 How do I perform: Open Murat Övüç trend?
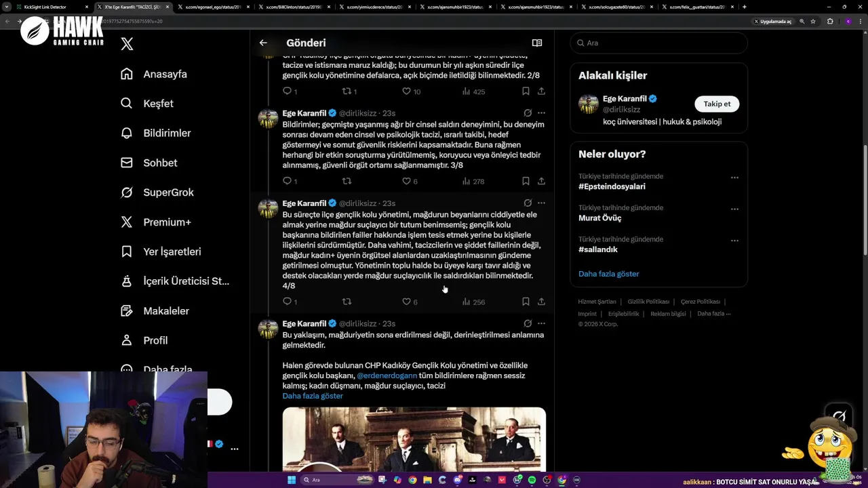pos(599,218)
